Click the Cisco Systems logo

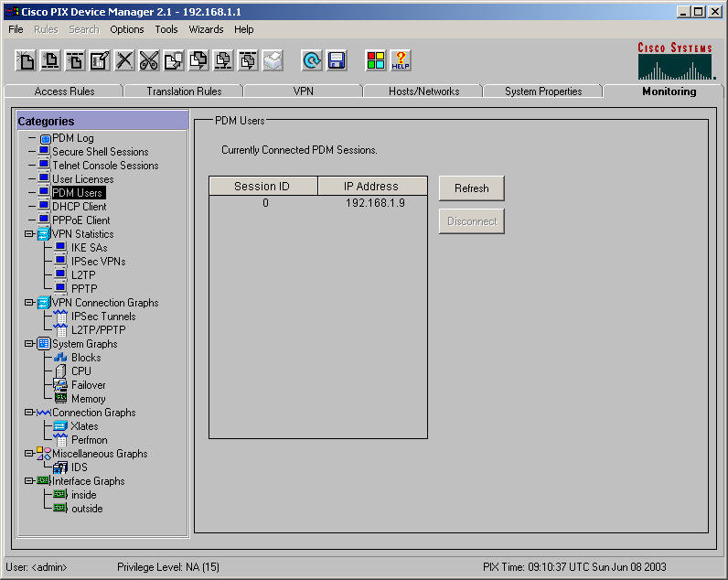pos(677,60)
